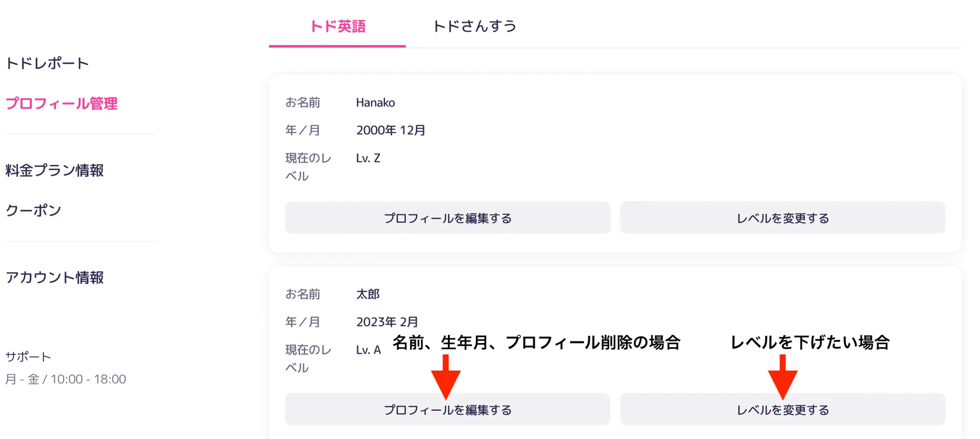Click the Lv. A level value
Image resolution: width=980 pixels, height=439 pixels.
[x=368, y=350]
